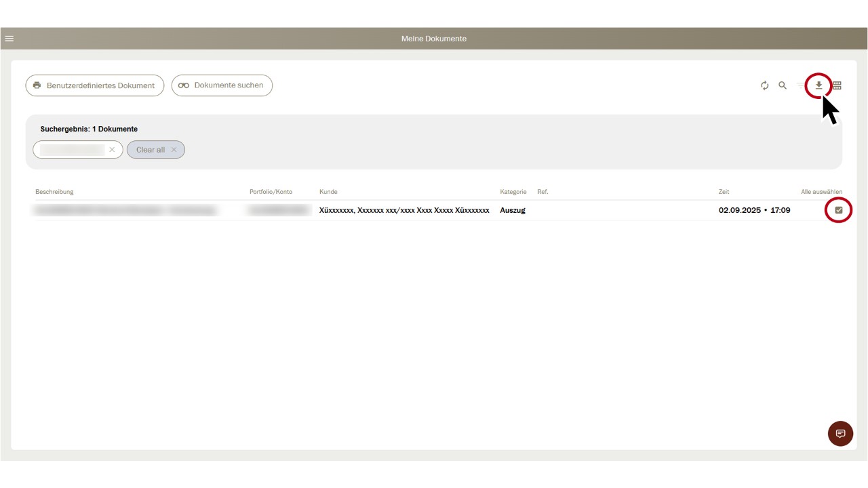Screen dimensions: 868x488
Task: Click Benutzerdefiniertes Dokument button
Action: (95, 85)
